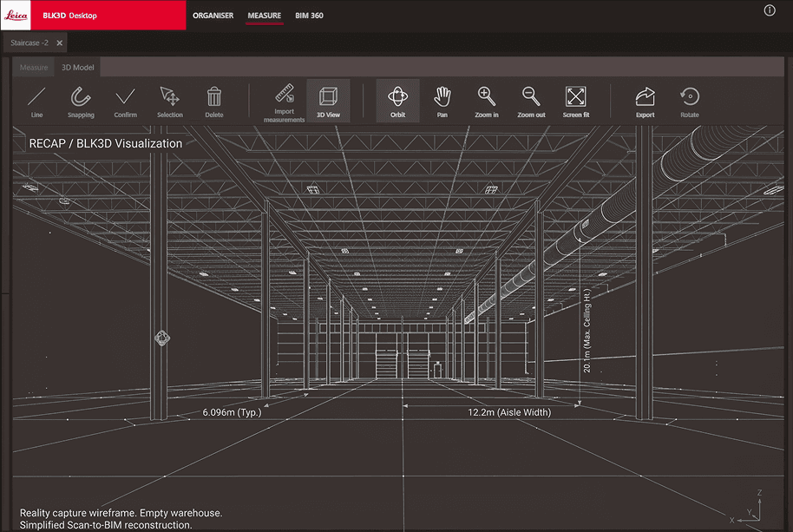This screenshot has width=793, height=532.
Task: Activate the Selection tool
Action: [x=169, y=102]
